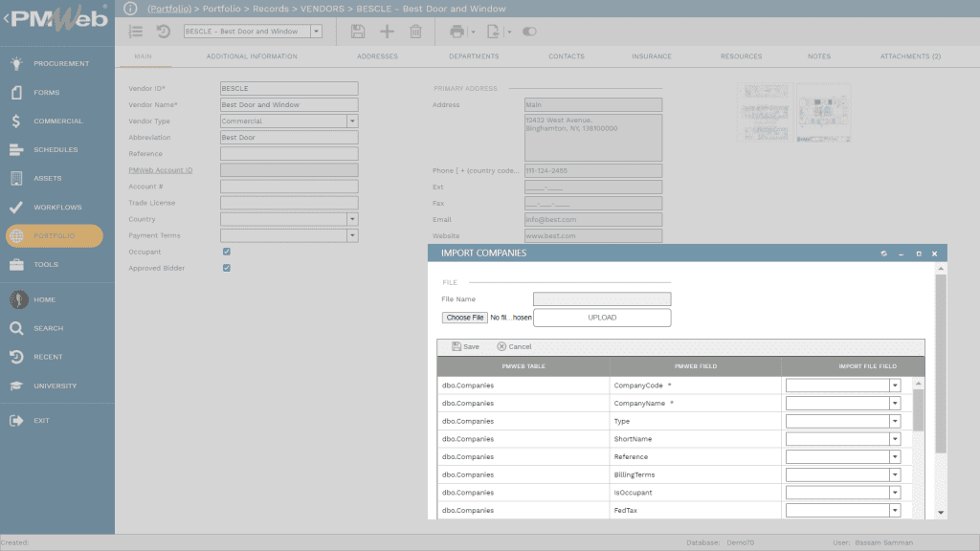980x551 pixels.
Task: Open the University graduation cap icon
Action: click(x=17, y=386)
